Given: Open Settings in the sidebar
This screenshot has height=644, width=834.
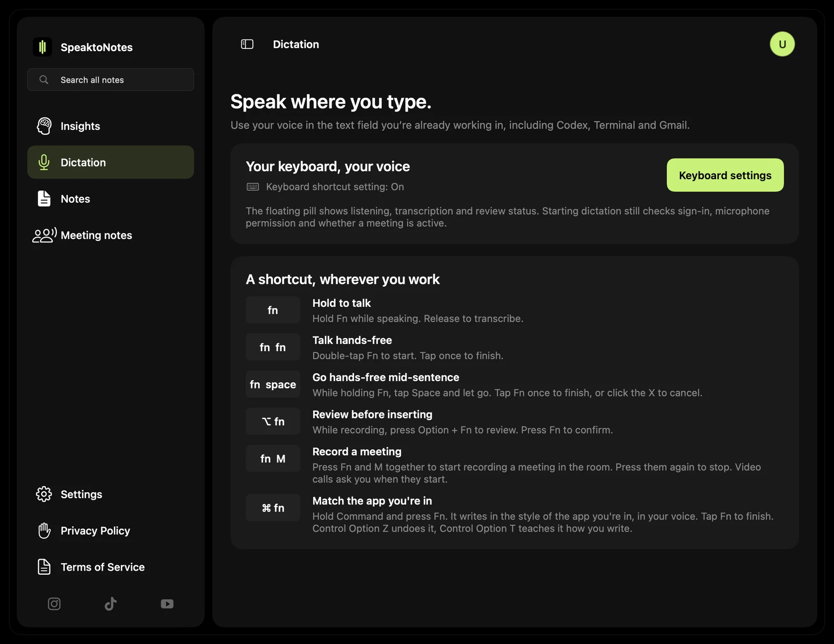Looking at the screenshot, I should (111, 494).
